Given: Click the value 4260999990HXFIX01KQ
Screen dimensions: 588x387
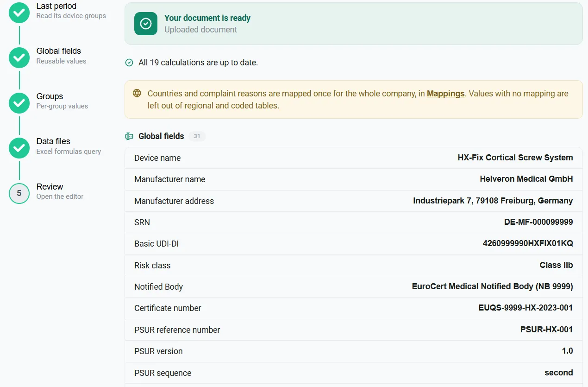Looking at the screenshot, I should click(528, 243).
